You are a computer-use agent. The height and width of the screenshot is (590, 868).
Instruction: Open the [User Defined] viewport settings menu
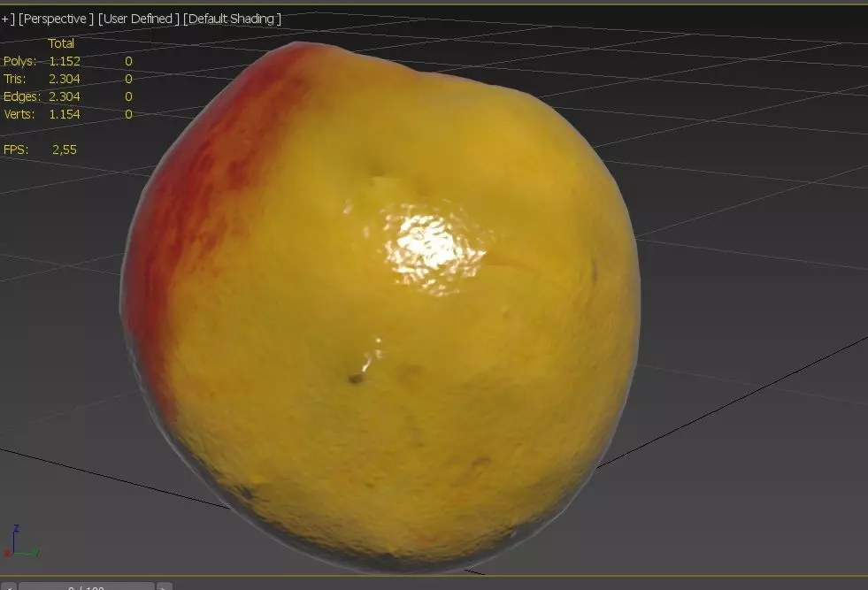tap(138, 19)
